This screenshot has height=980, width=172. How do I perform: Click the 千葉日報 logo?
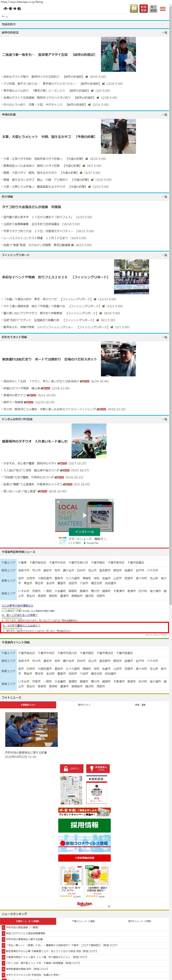point(13,9)
